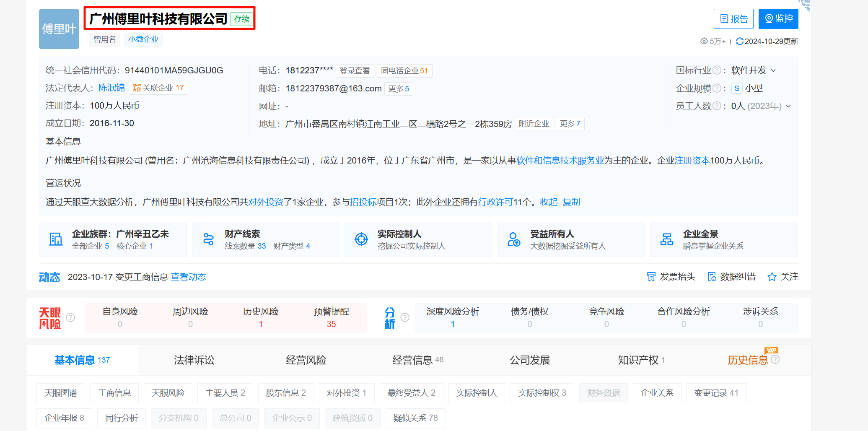
Task: Click 查看动态 link
Action: [x=188, y=277]
